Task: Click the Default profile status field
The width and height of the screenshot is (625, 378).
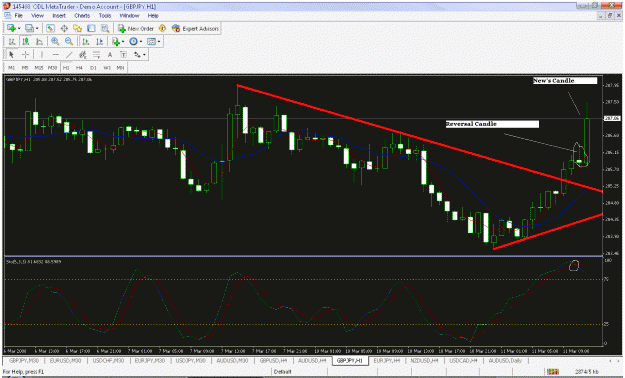Action: [283, 372]
